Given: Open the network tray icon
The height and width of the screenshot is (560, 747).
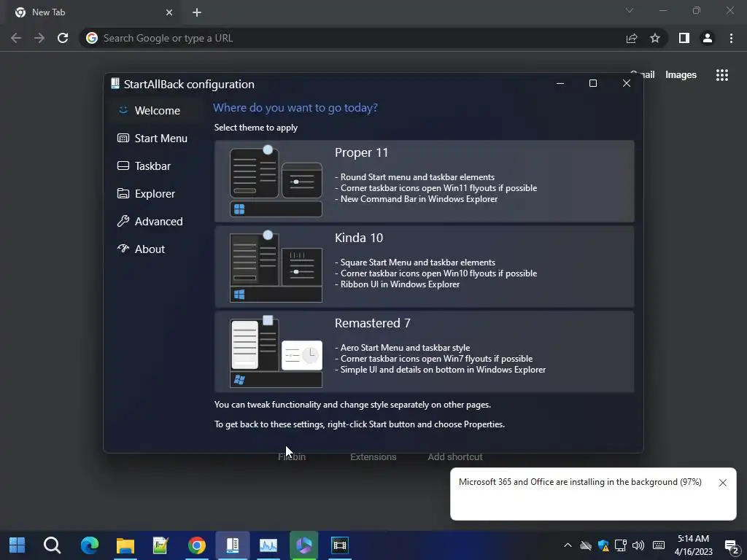Looking at the screenshot, I should (x=620, y=545).
